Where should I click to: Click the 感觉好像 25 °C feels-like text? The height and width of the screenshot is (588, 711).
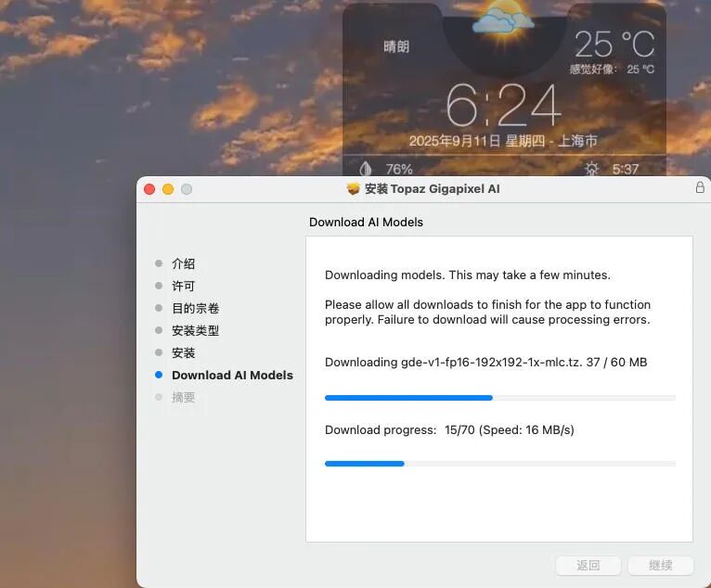coord(612,70)
